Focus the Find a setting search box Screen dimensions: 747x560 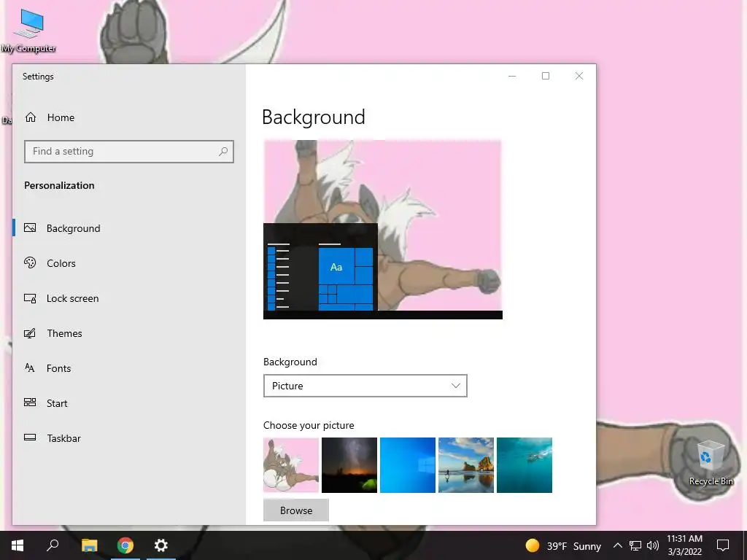point(128,152)
